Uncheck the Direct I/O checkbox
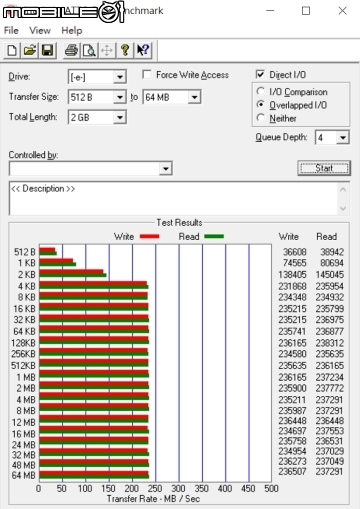Screen dimensions: 360x509 pyautogui.click(x=260, y=74)
